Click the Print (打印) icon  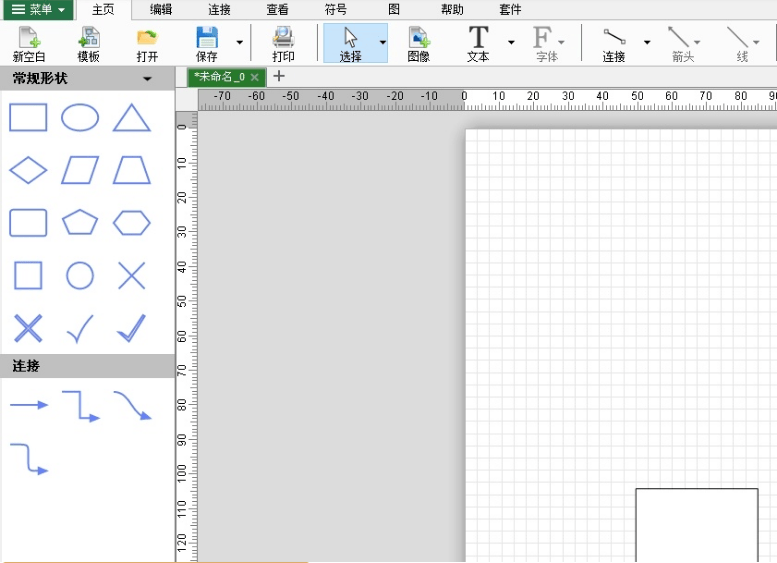283,43
